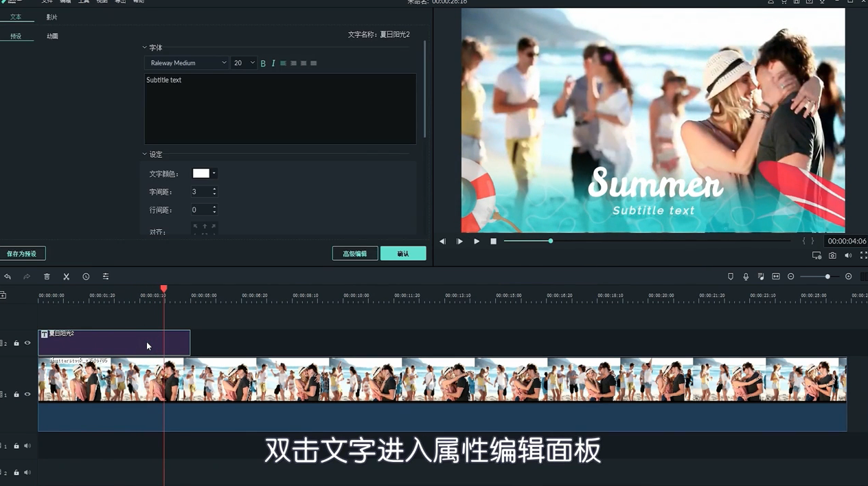Open the speed/duration clock icon

[86, 277]
